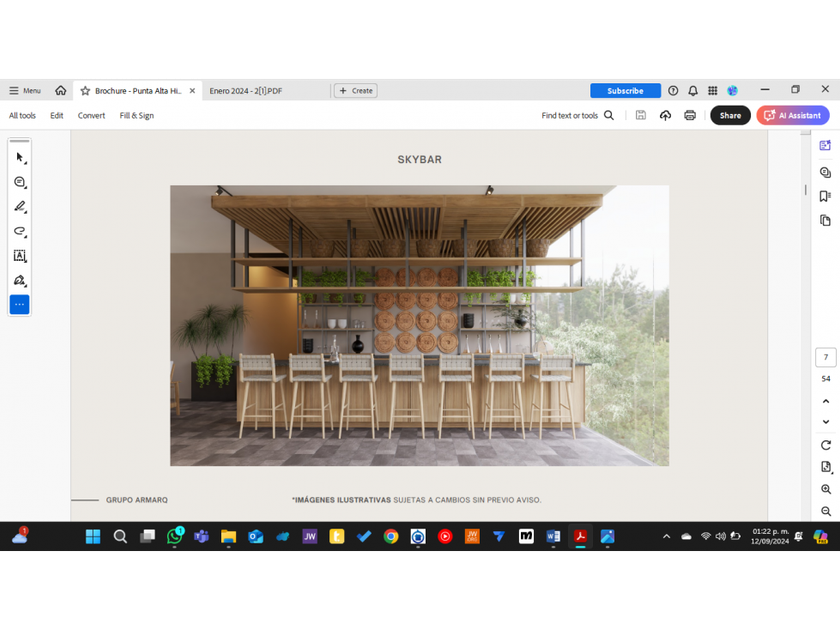Select the freehand draw lasso tool
Screen dimensions: 840x630
19,231
